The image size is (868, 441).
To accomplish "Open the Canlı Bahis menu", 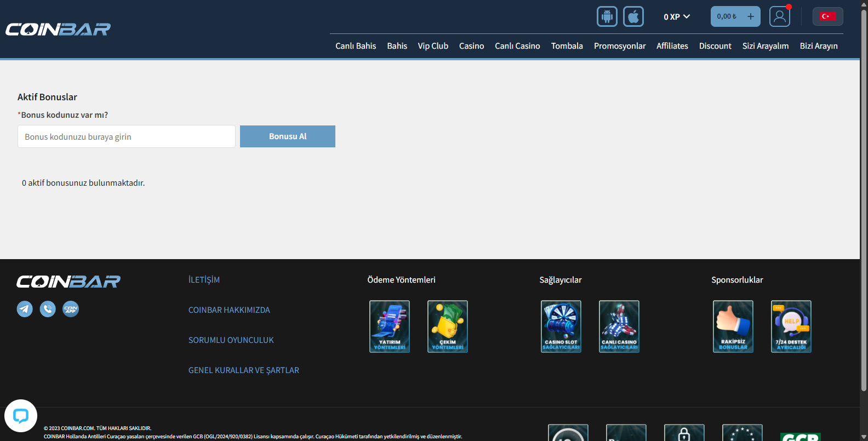I will 356,46.
